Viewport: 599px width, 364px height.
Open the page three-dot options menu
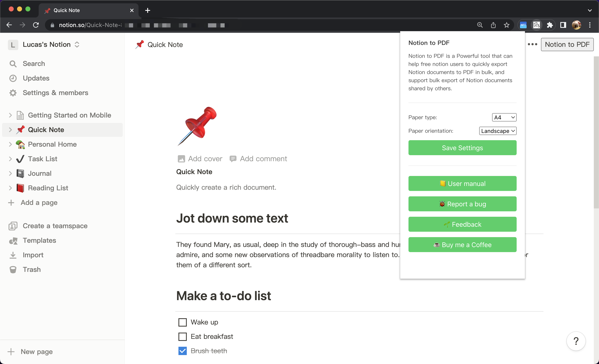coord(532,44)
